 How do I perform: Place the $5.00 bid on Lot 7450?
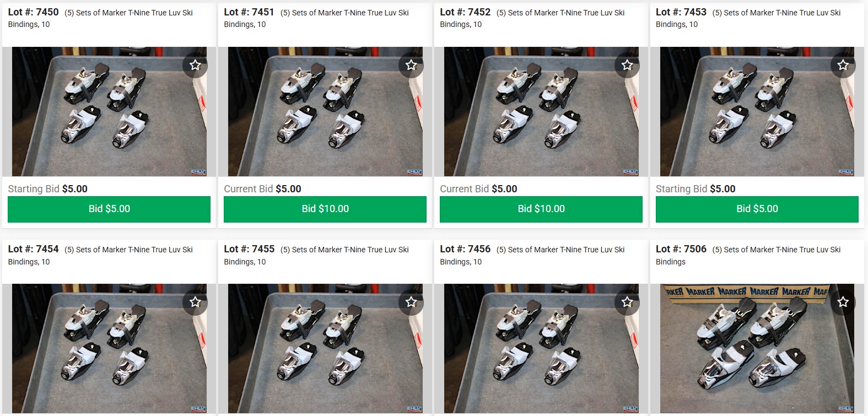(109, 209)
